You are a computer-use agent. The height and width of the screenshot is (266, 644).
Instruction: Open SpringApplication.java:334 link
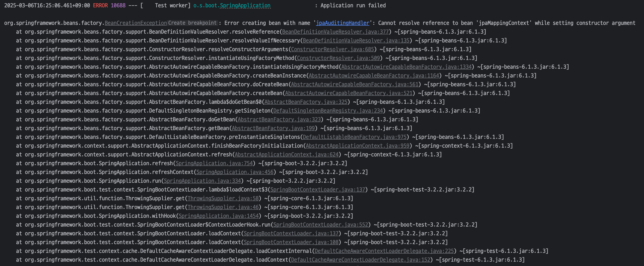point(202,181)
